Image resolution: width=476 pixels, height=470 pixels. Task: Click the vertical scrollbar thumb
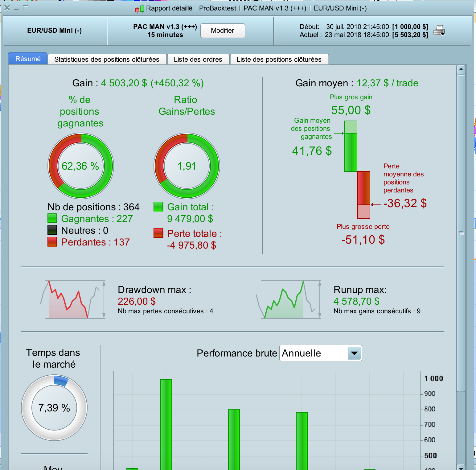click(x=461, y=233)
